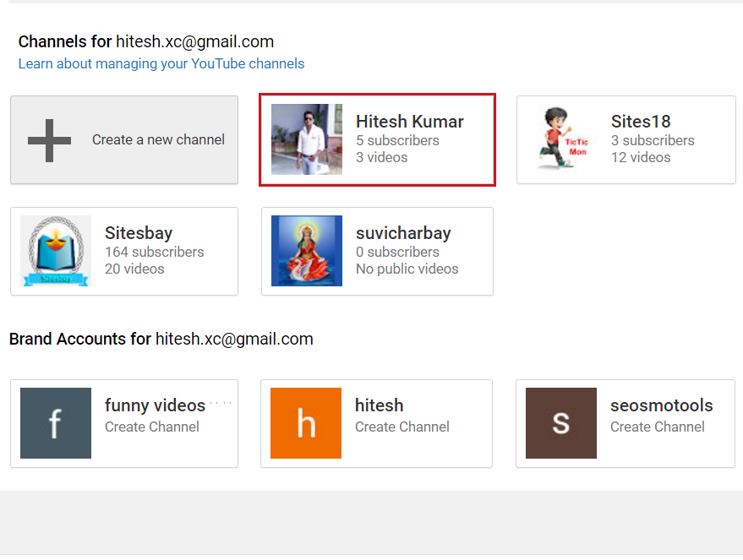
Task: Click the Sitesbay book logo avatar
Action: (x=56, y=251)
